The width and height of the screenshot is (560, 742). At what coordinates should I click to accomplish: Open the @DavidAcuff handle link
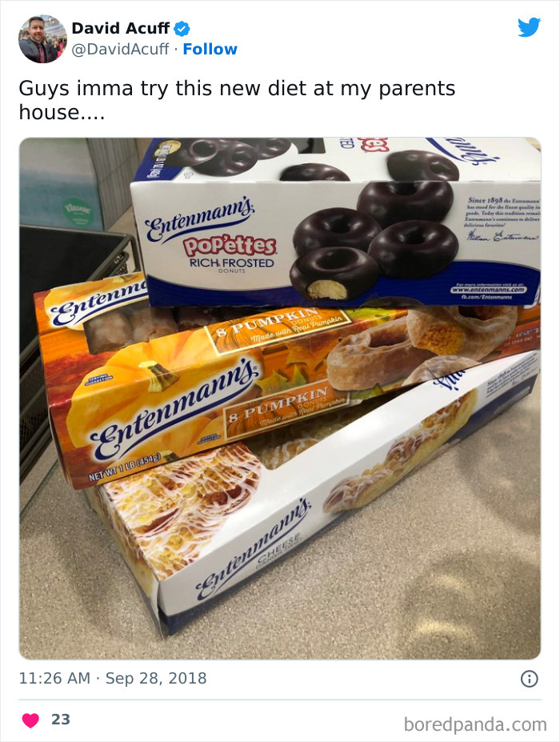point(120,49)
